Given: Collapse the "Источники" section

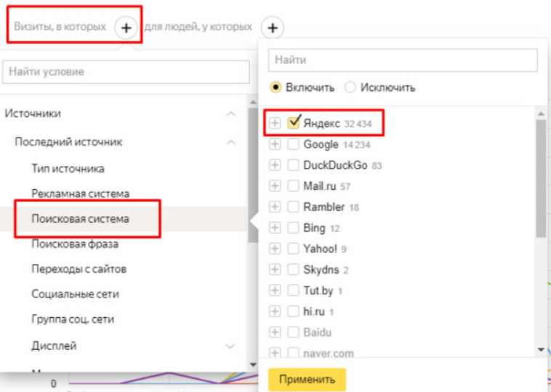Looking at the screenshot, I should (x=231, y=114).
